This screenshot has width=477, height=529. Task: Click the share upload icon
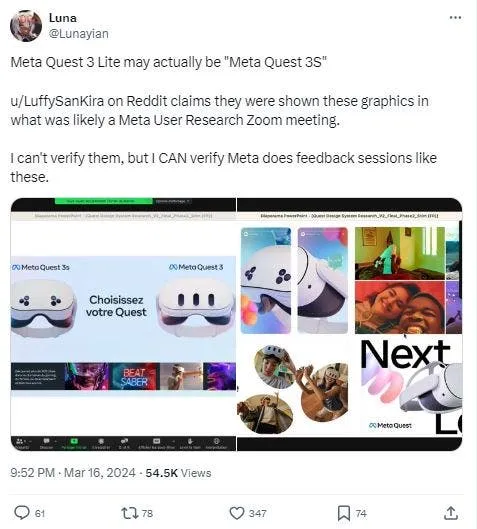coord(451,513)
